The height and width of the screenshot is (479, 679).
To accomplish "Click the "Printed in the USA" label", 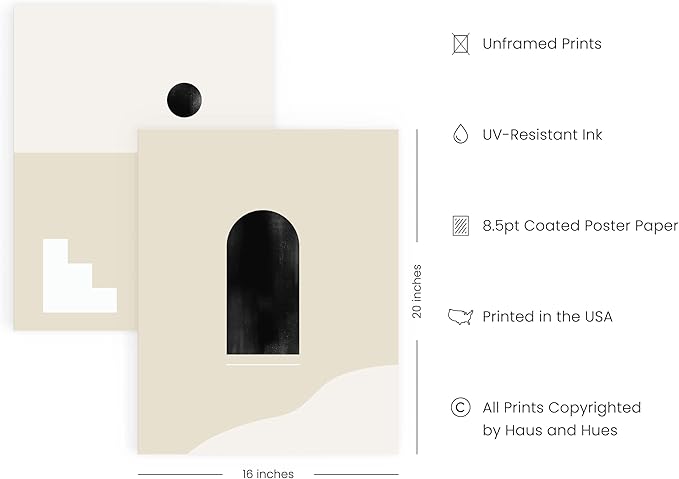I will tap(547, 317).
